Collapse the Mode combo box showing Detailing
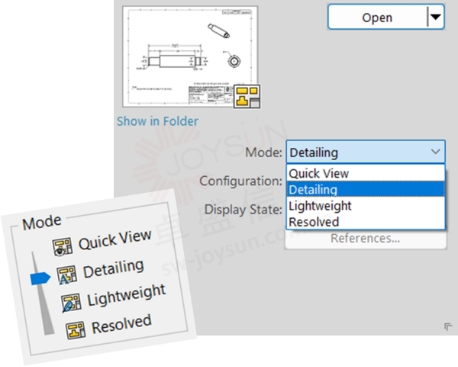458x367 pixels. (x=365, y=152)
